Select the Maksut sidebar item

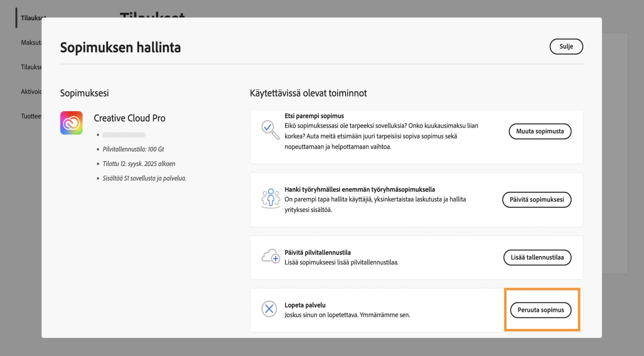[x=31, y=43]
